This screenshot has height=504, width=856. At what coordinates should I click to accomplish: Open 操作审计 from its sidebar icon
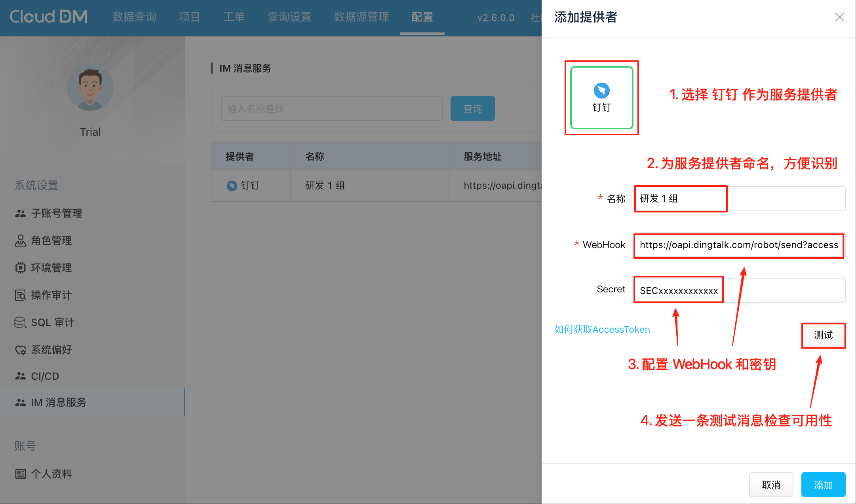[x=21, y=295]
